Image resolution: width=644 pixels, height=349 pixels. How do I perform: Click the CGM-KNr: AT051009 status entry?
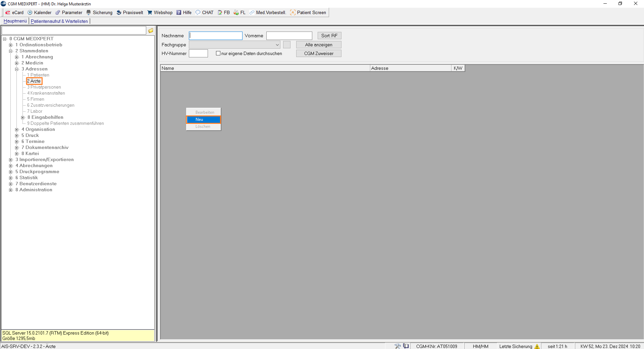437,346
